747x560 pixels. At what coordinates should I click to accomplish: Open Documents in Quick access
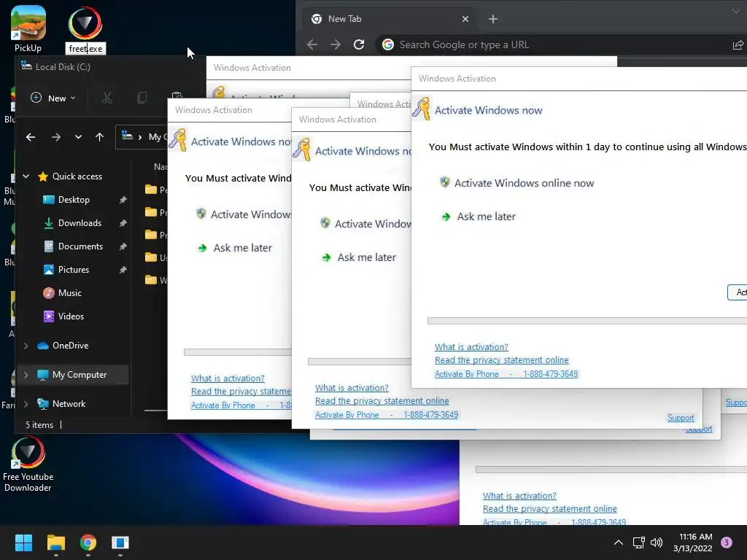coord(80,246)
